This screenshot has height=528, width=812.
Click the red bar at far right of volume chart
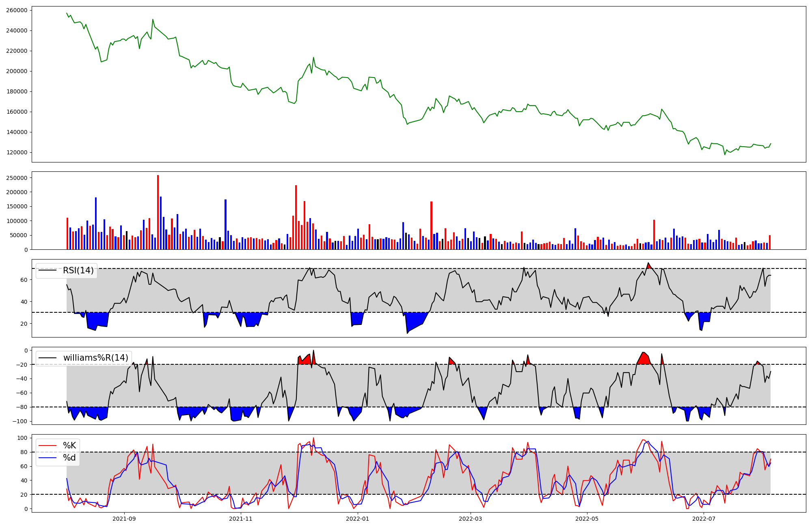(769, 242)
